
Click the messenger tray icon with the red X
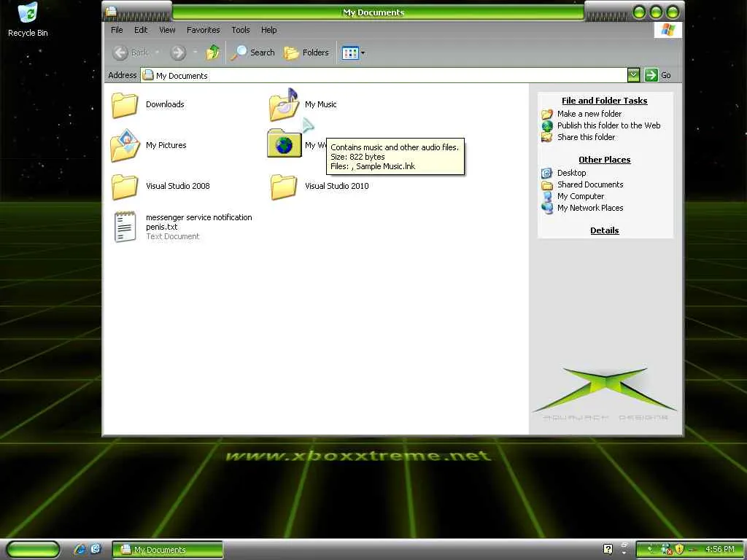(x=667, y=550)
